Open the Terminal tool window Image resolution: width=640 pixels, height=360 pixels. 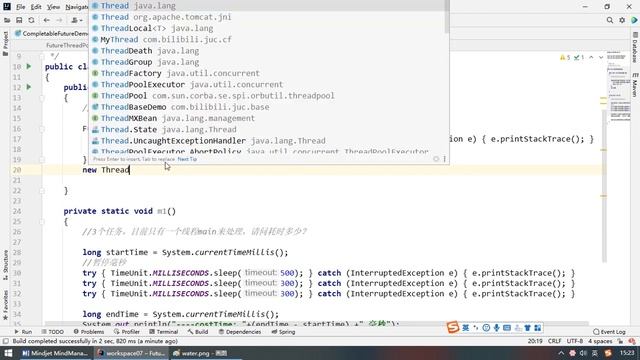click(x=164, y=332)
